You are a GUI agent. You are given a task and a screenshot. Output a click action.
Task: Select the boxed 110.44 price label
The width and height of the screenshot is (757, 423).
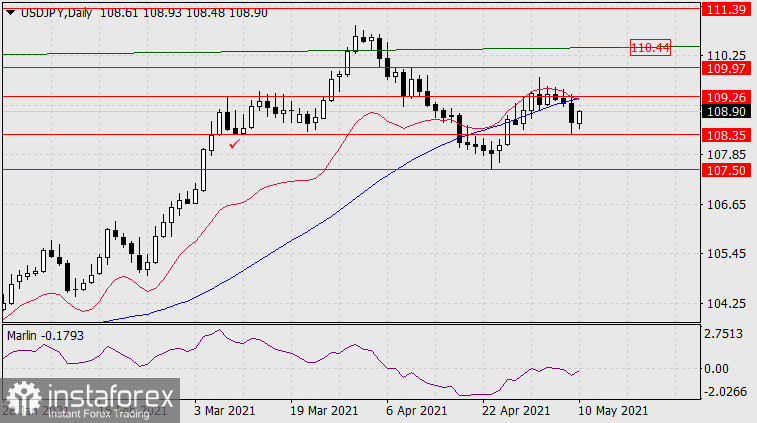point(650,47)
